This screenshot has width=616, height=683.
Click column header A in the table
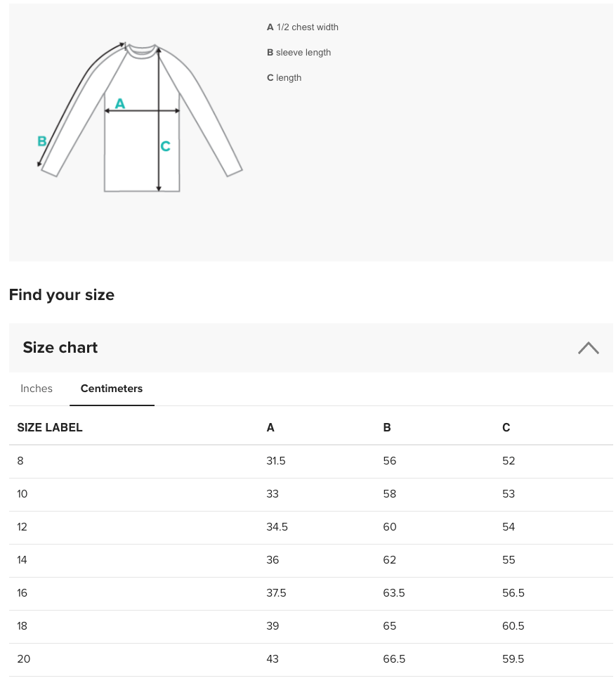[x=270, y=427]
